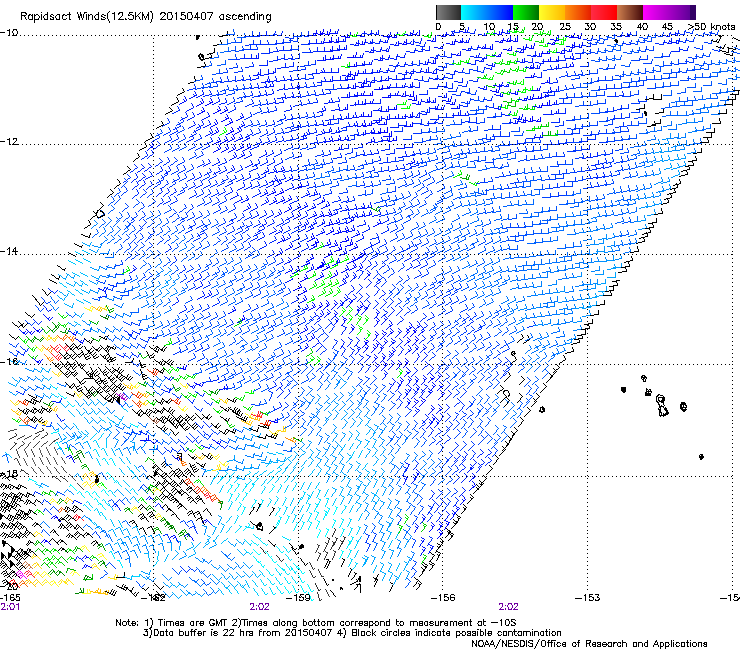Screen dimensions: 740x650
Task: Click the -153 longitude axis label
Action: (588, 598)
